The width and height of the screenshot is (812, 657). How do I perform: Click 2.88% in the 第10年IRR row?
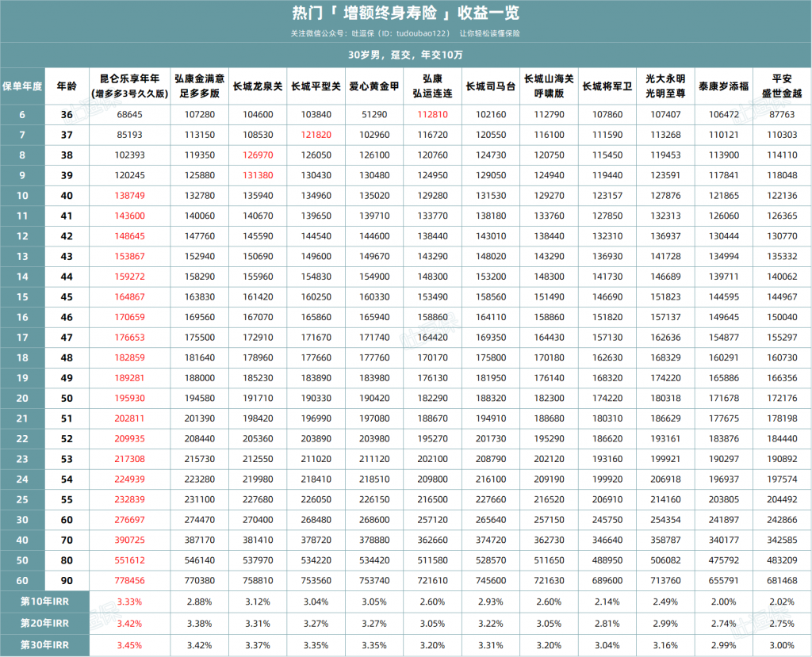[x=199, y=602]
